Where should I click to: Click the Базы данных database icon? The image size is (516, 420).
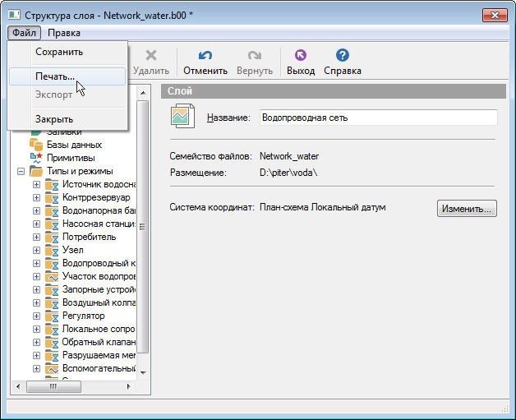36,145
